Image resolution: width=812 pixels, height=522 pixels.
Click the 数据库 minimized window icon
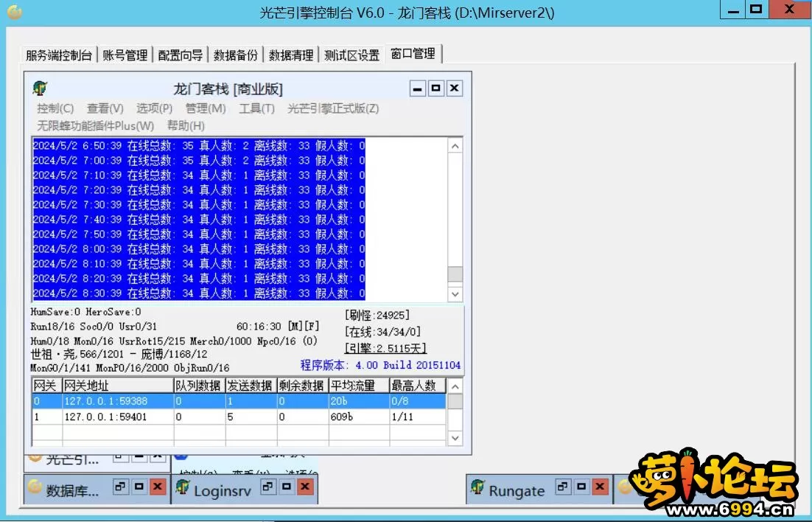click(x=35, y=487)
